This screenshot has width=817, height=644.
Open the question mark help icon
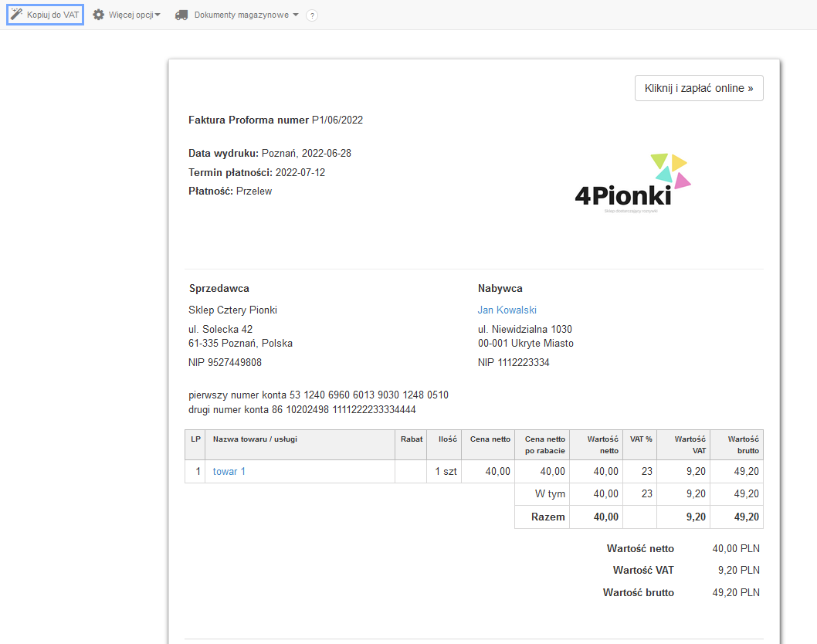tap(311, 15)
